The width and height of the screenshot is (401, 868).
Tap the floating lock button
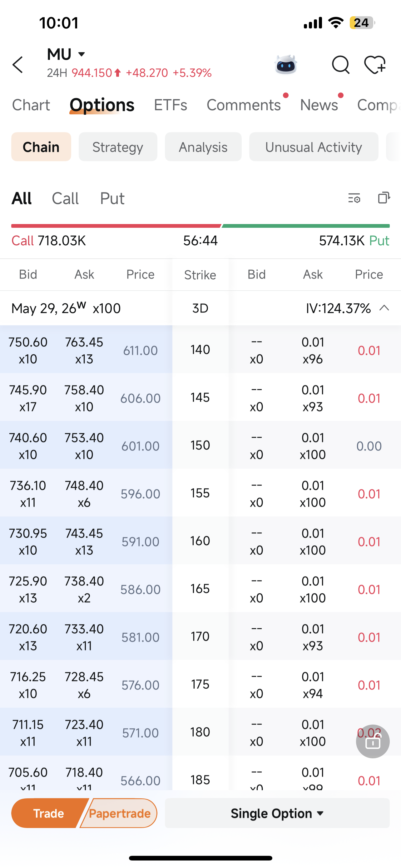pyautogui.click(x=373, y=741)
